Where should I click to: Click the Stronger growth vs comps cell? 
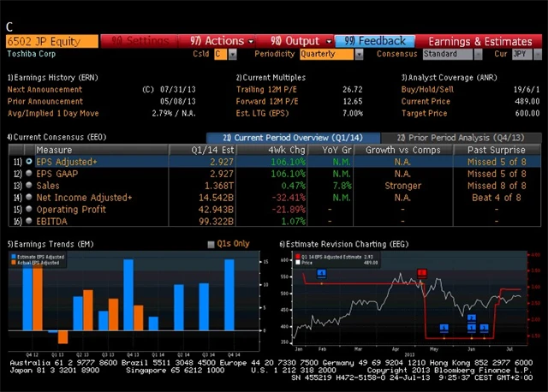point(403,186)
